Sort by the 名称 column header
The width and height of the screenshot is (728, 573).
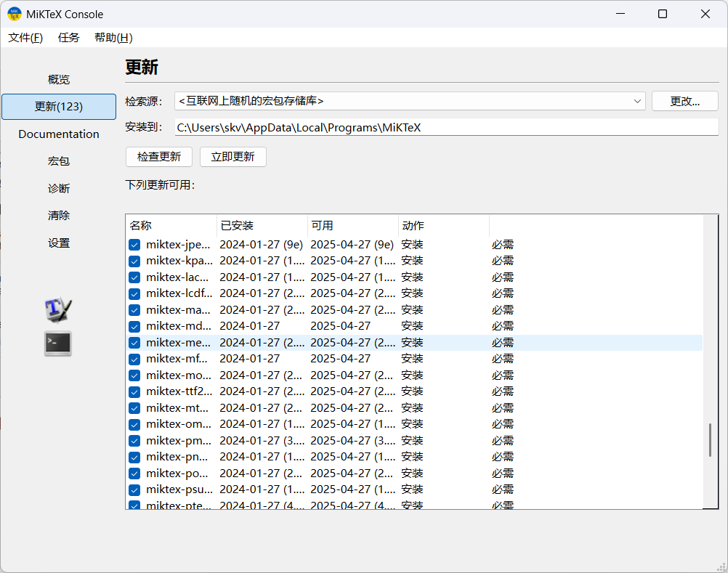point(171,225)
